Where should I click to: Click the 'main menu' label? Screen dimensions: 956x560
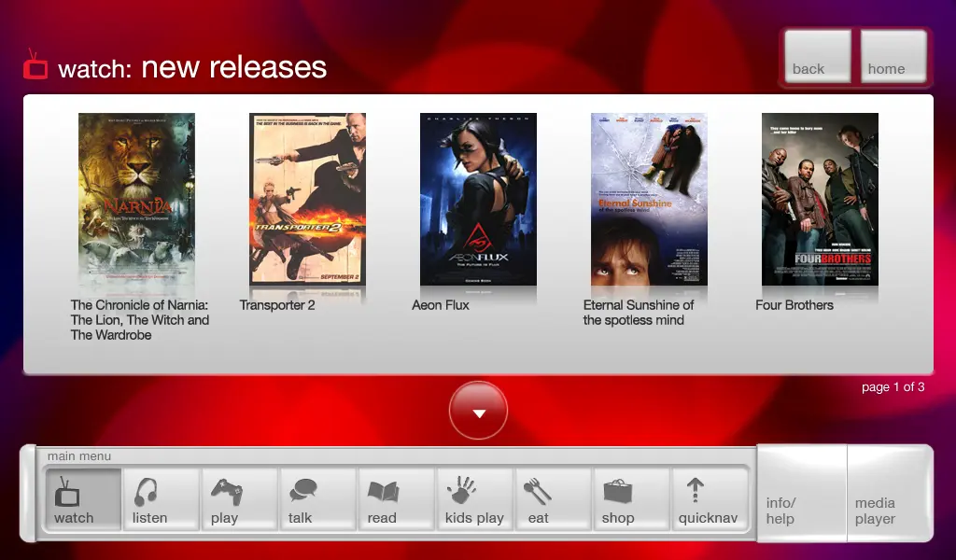point(79,455)
